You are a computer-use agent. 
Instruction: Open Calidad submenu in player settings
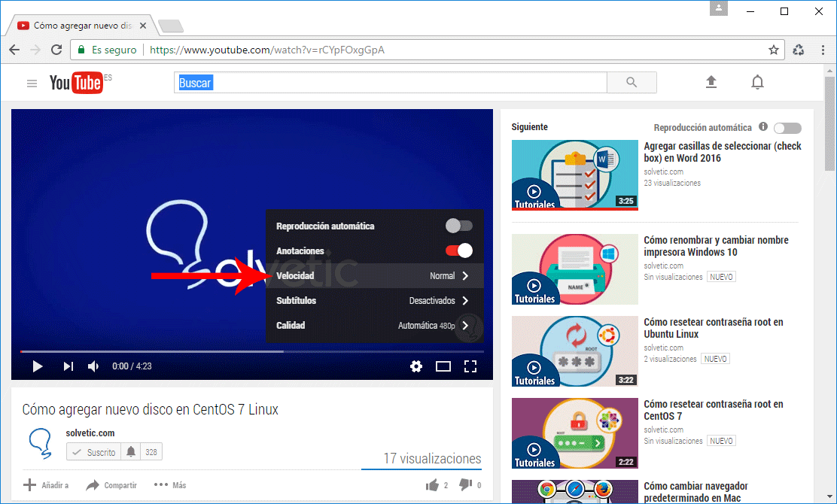(375, 325)
